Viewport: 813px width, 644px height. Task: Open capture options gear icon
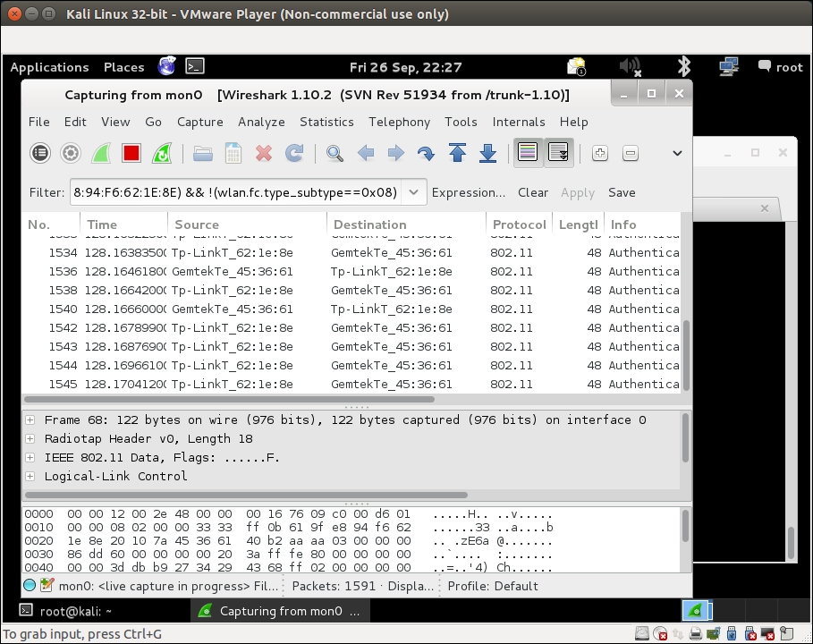71,153
